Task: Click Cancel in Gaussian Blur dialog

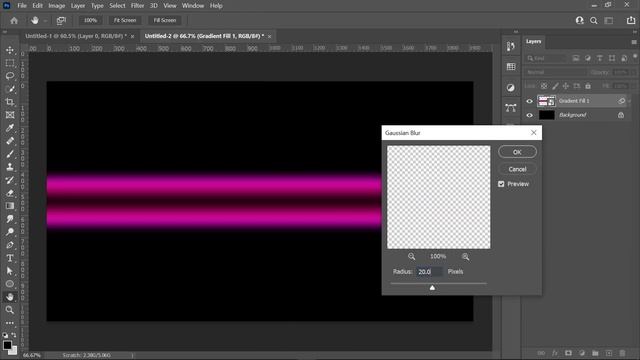Action: (x=517, y=169)
